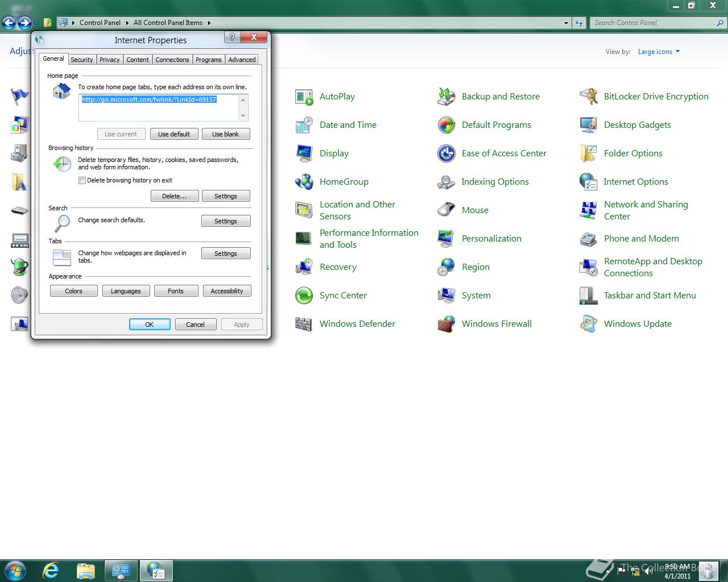Viewport: 728px width, 582px height.
Task: Open the Windows Start orb
Action: point(15,570)
